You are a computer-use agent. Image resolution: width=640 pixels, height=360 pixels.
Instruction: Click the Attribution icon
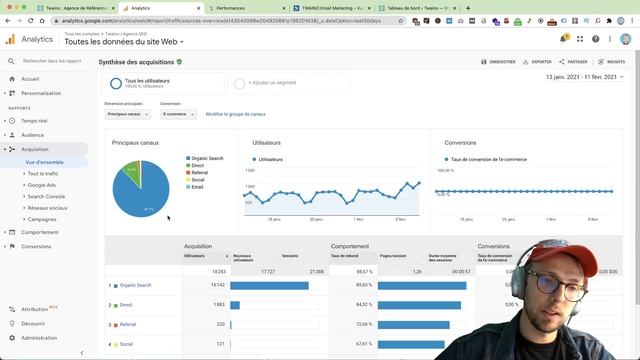[12, 309]
